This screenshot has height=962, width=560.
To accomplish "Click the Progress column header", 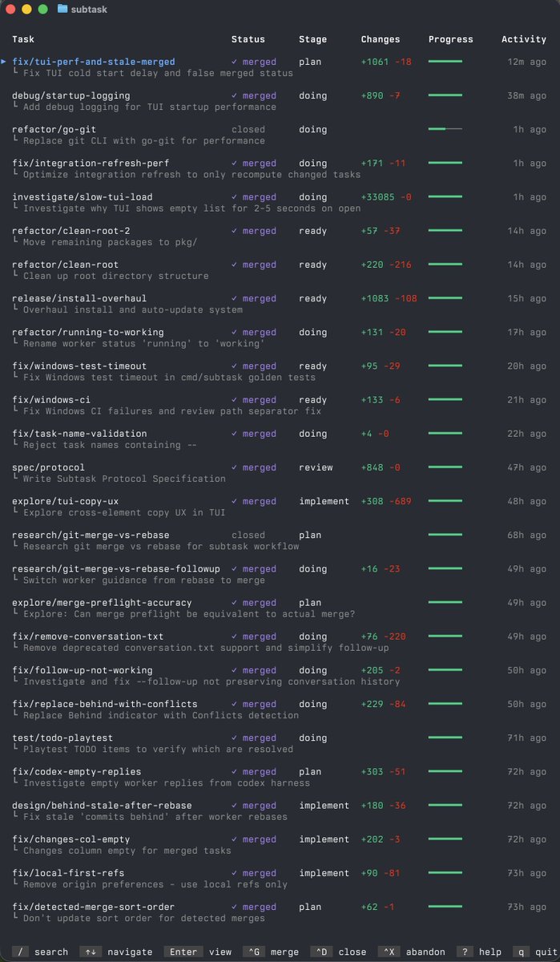I will pos(451,39).
